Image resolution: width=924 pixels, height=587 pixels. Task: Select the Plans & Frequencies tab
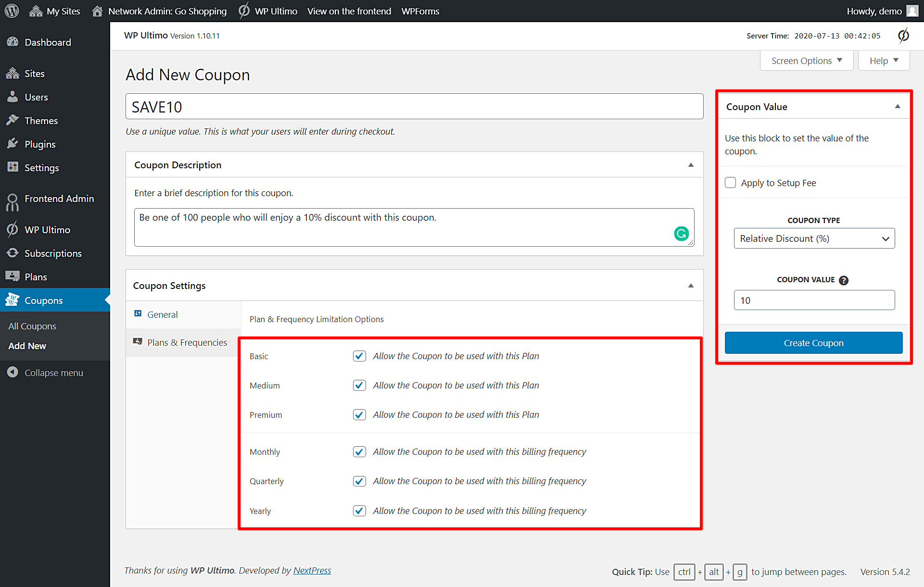pos(183,342)
